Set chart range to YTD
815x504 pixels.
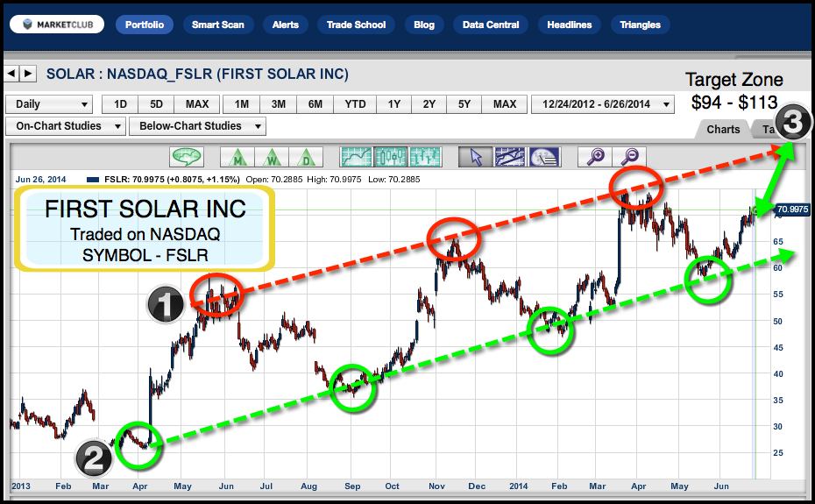355,104
